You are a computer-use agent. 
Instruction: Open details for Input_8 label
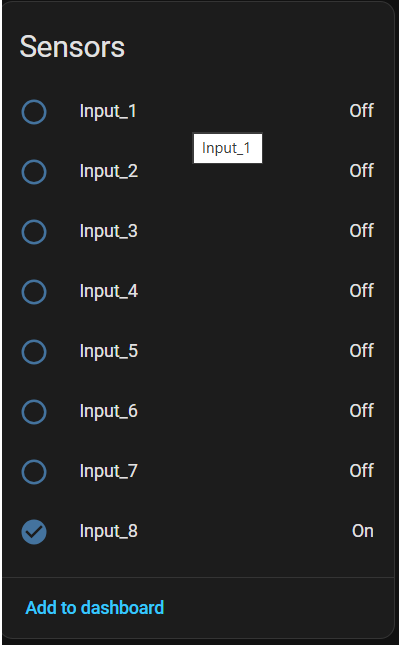(x=109, y=531)
